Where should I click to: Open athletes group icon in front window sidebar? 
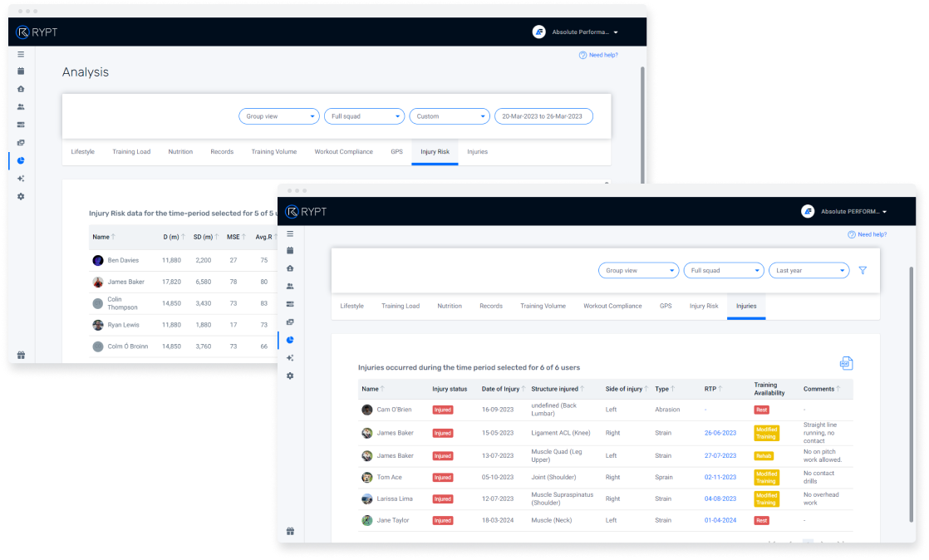290,286
